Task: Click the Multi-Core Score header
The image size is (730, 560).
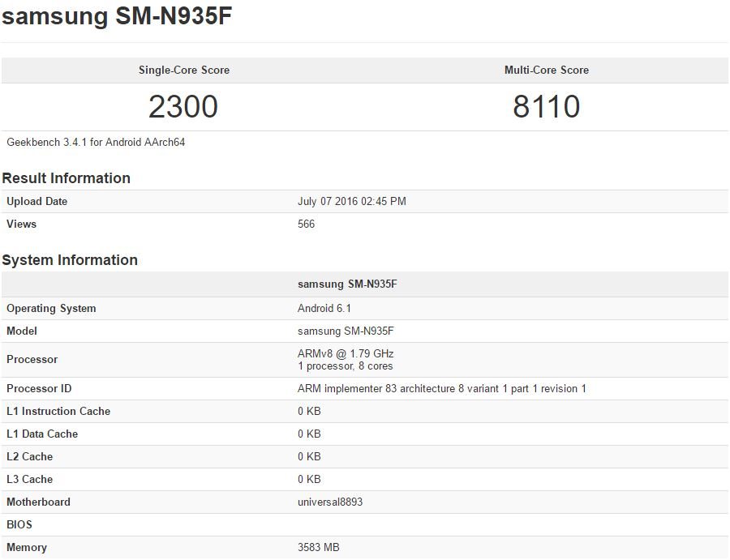Action: [x=546, y=71]
